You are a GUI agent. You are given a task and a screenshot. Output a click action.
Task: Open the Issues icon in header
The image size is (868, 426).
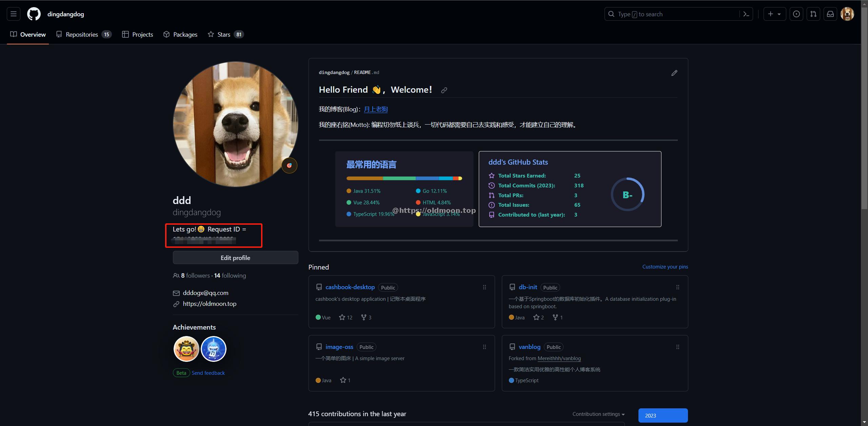point(796,14)
